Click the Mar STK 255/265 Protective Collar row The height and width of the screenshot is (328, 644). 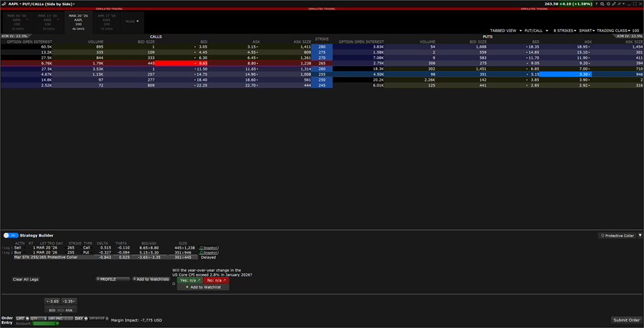(106, 257)
